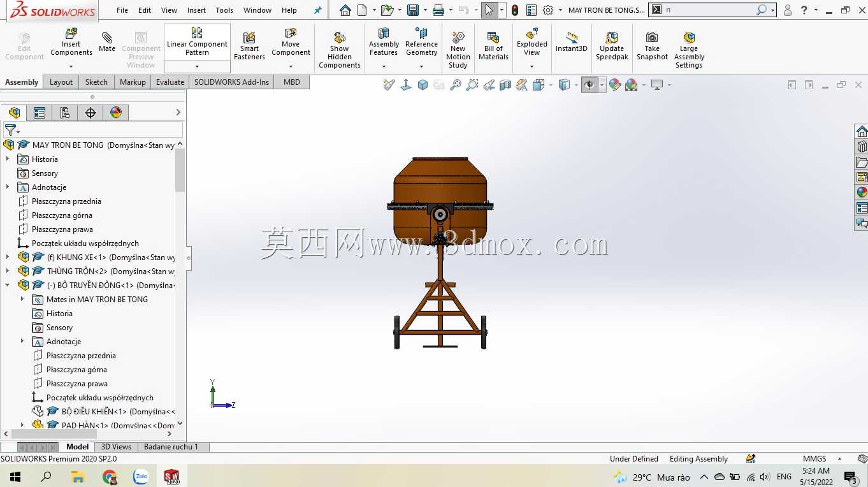Click the feature tree vertical scrollbar
The width and height of the screenshot is (868, 487).
[x=180, y=170]
